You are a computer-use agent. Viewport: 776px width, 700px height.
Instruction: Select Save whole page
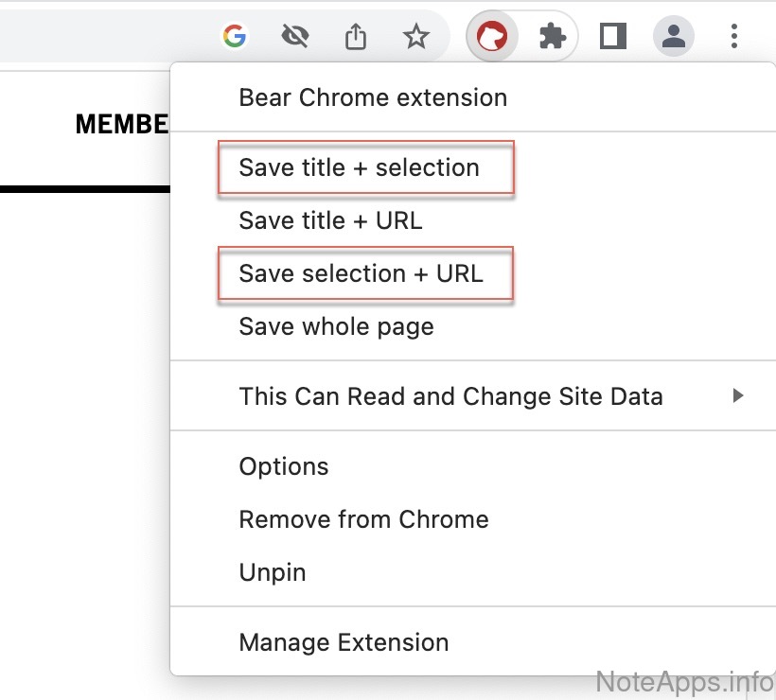point(336,326)
